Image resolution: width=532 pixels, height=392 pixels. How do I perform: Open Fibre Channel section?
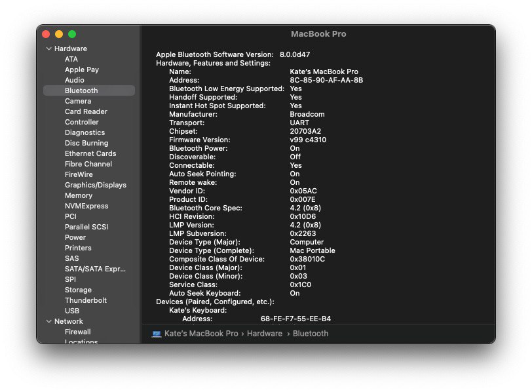coord(88,165)
